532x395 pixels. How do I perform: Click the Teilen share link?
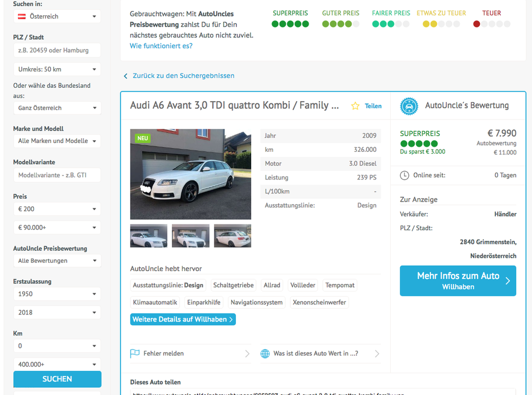pyautogui.click(x=373, y=106)
